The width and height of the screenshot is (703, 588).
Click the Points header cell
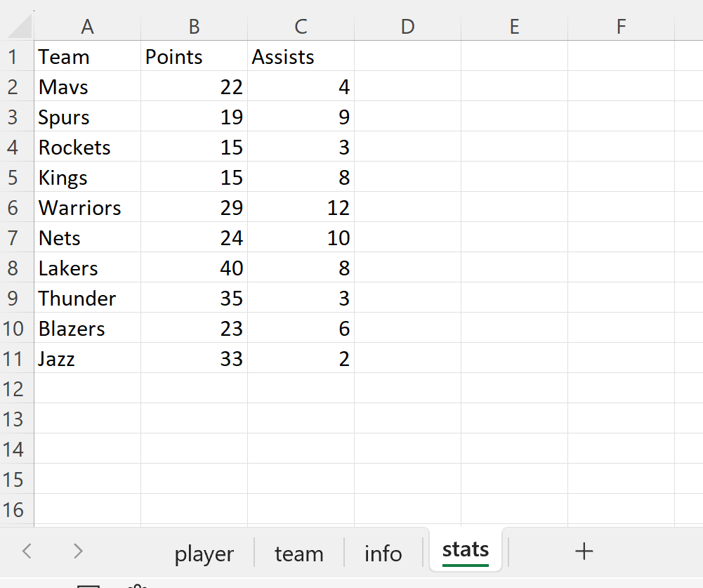194,56
